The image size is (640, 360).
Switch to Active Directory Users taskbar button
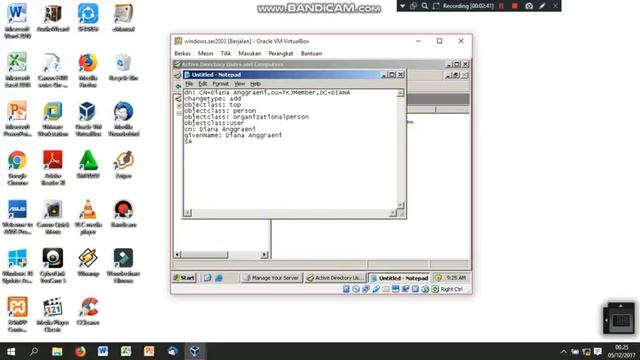335,278
